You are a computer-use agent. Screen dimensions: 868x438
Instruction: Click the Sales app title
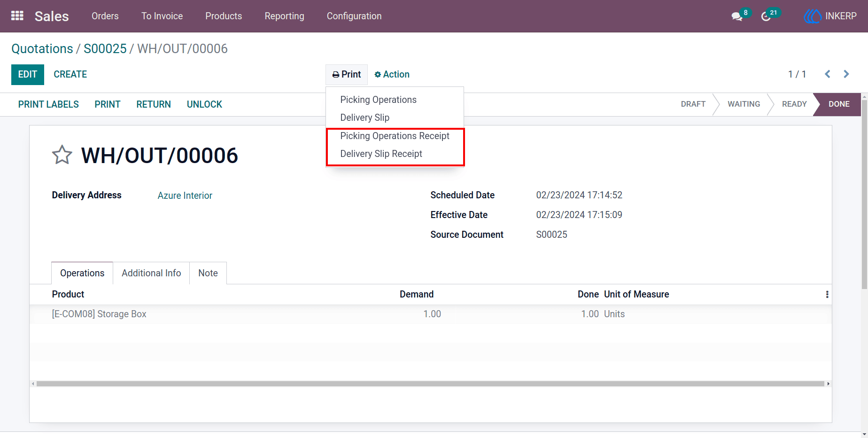52,16
